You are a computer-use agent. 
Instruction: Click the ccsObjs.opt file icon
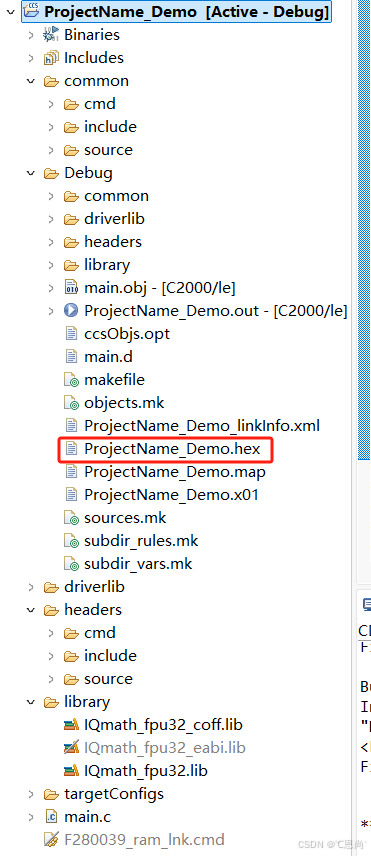[x=71, y=334]
